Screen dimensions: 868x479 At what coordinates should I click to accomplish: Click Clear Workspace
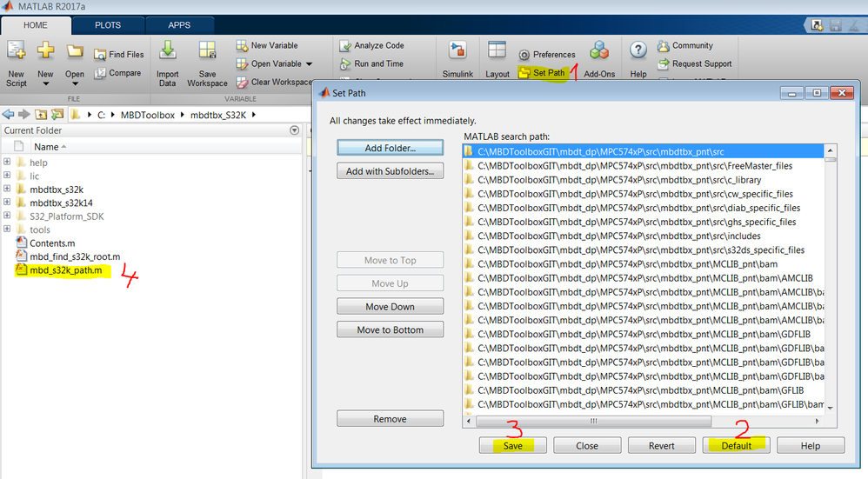(x=274, y=82)
